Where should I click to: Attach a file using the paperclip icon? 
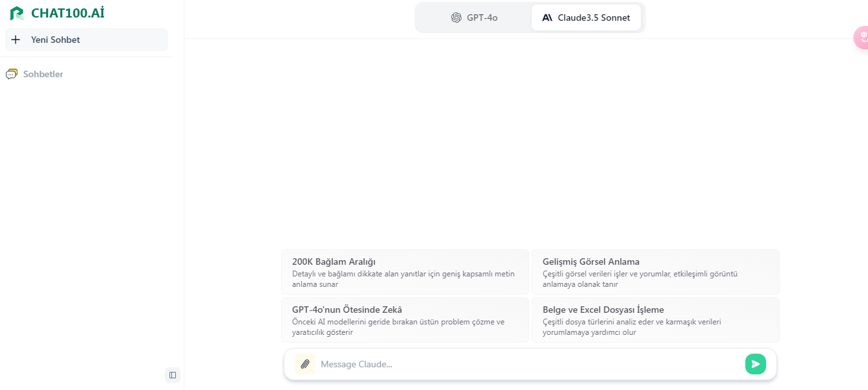click(305, 364)
